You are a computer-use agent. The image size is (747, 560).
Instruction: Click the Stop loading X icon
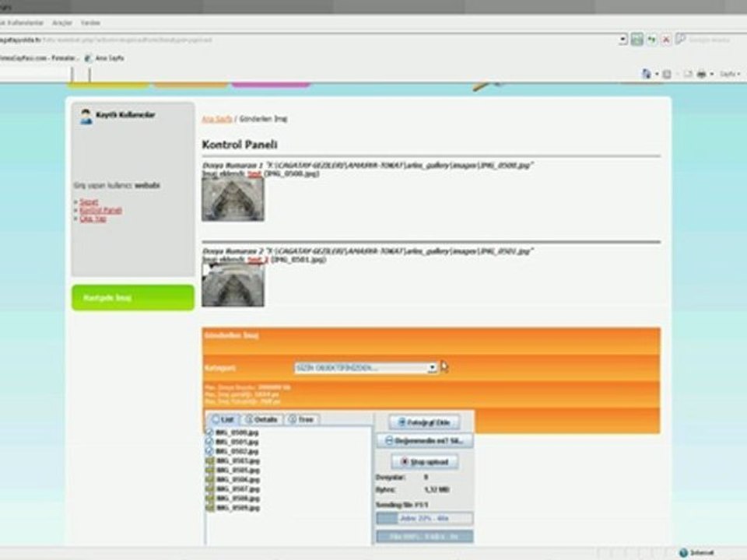666,40
